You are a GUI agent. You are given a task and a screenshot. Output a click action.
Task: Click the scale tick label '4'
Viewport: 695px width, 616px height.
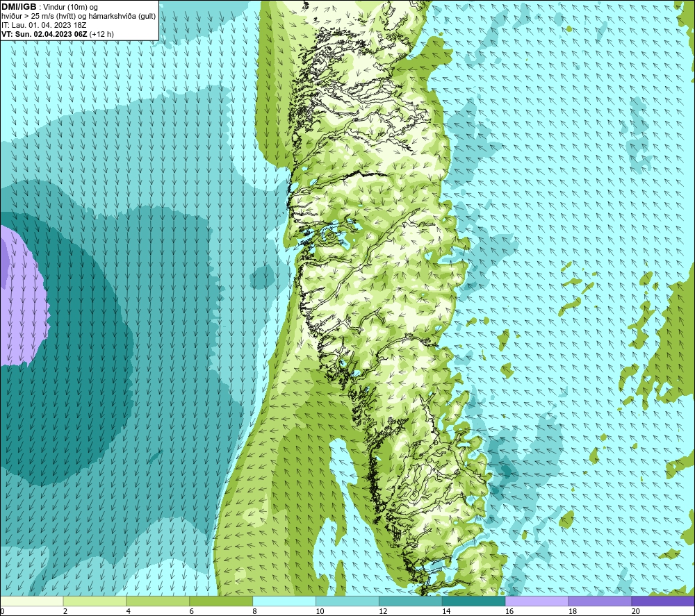[129, 611]
